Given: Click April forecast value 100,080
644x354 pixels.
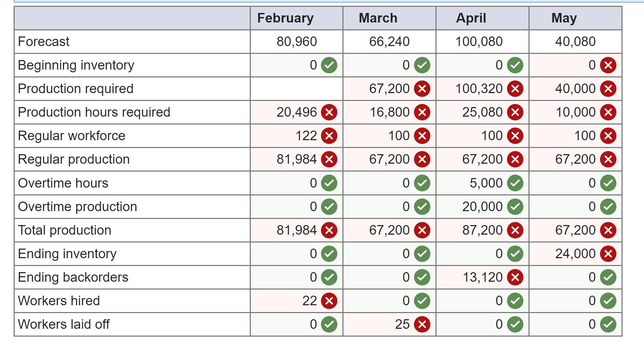Looking at the screenshot, I should (x=479, y=42).
